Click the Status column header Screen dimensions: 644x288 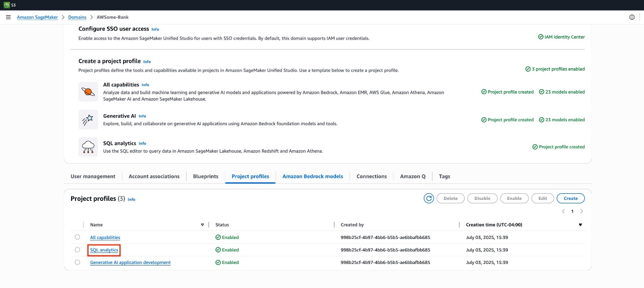[222, 225]
